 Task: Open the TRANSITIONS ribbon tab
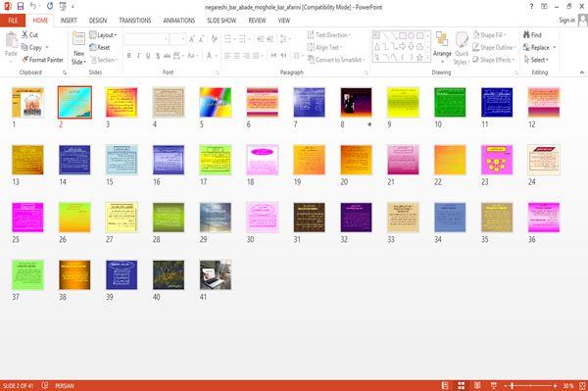135,21
